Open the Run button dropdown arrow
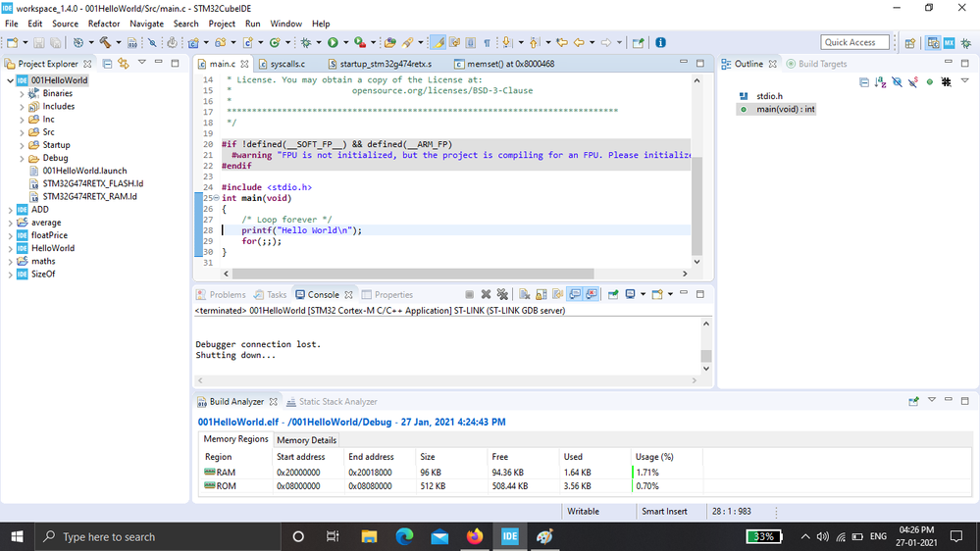The image size is (980, 551). pyautogui.click(x=345, y=42)
